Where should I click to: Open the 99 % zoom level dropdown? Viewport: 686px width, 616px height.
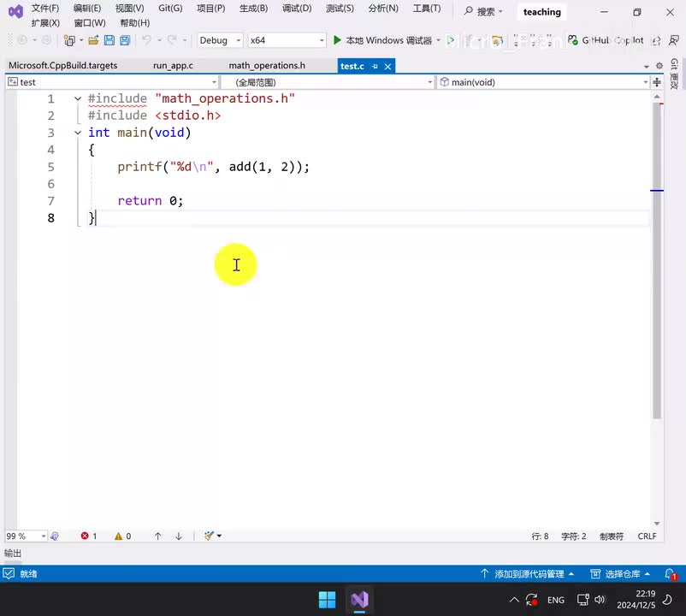26,536
